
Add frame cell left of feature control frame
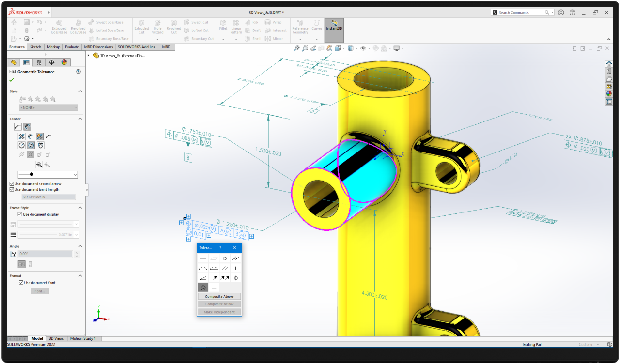[181, 223]
